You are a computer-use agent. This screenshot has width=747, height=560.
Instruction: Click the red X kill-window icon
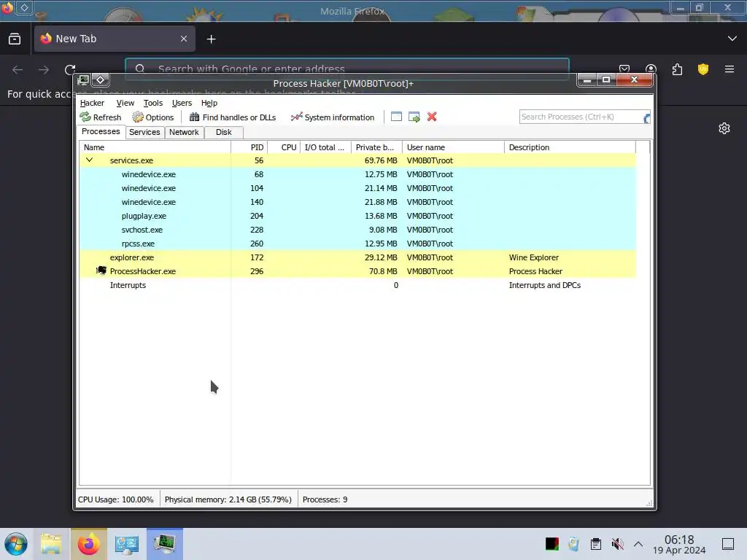click(x=432, y=117)
